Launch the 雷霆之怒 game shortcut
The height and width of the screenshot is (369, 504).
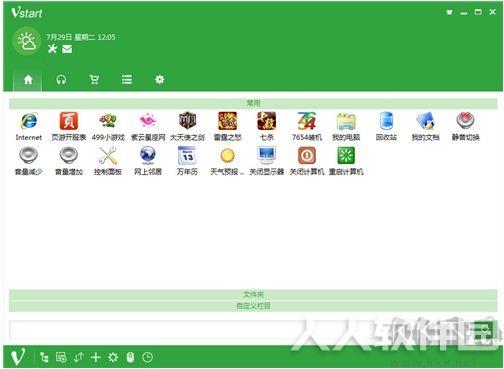[x=227, y=121]
